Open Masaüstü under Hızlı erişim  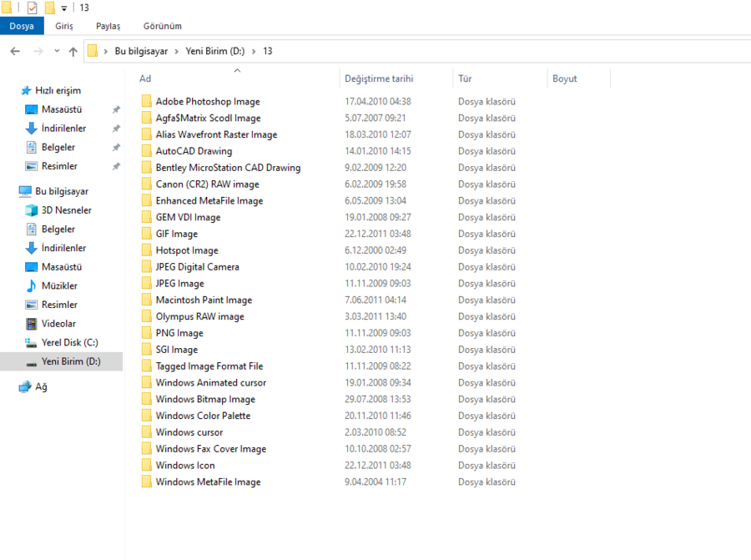click(62, 109)
